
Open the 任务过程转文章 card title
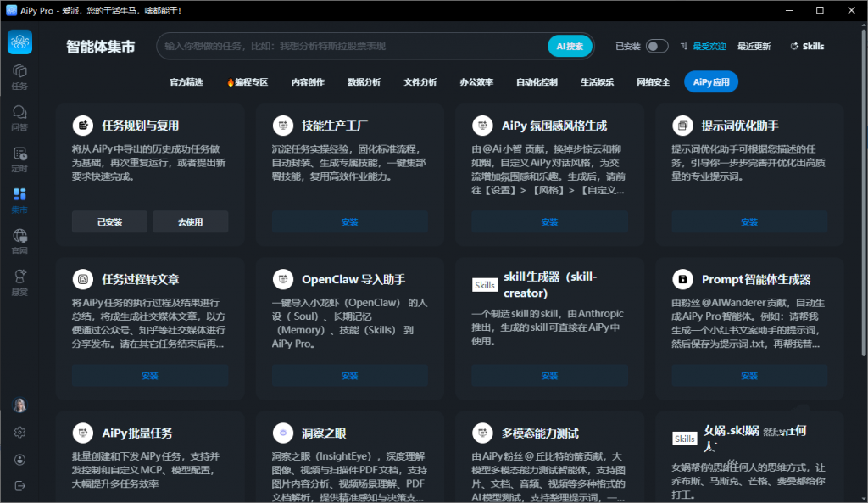coord(141,279)
